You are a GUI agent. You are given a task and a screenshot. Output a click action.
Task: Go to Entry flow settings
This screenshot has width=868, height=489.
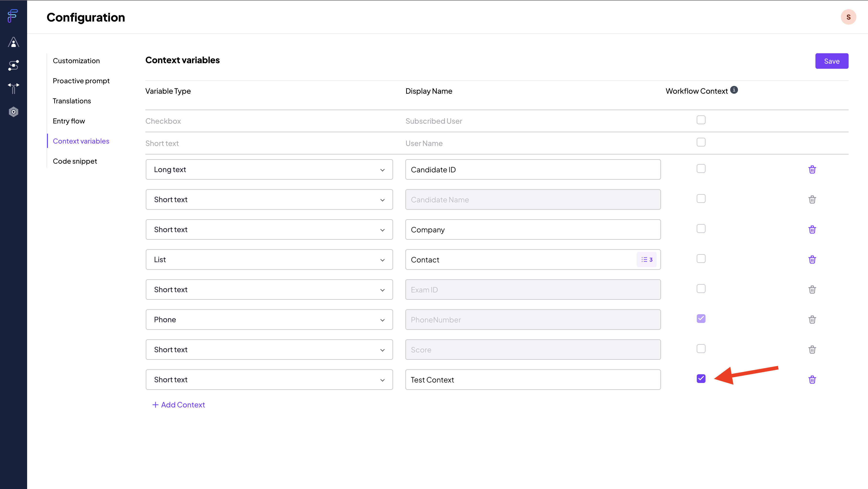point(69,121)
